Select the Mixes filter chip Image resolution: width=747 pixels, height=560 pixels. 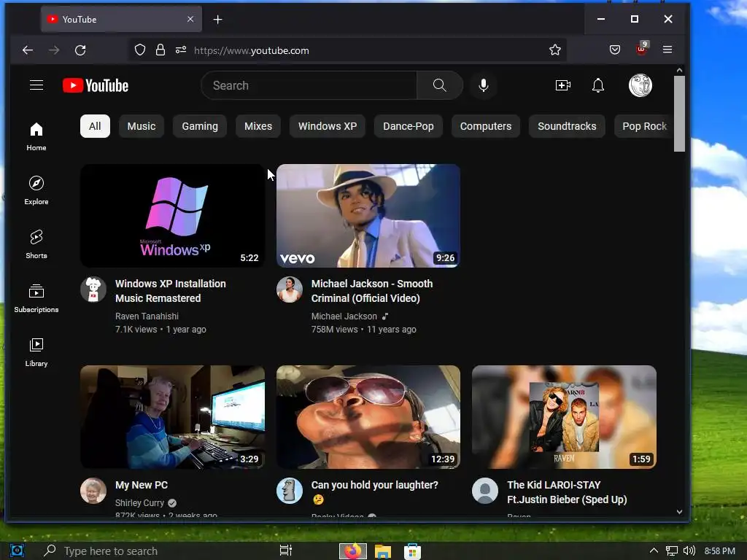(258, 126)
